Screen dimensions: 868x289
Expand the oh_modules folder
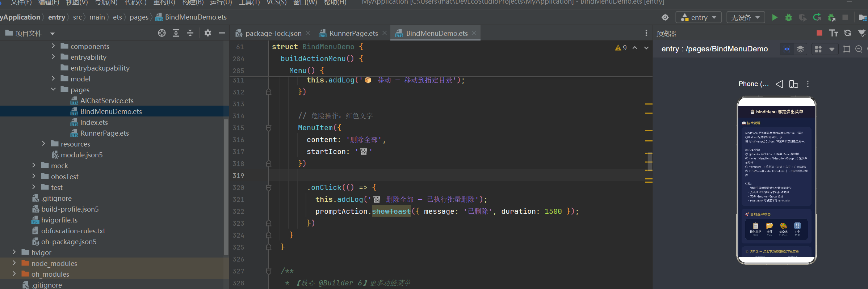(14, 274)
